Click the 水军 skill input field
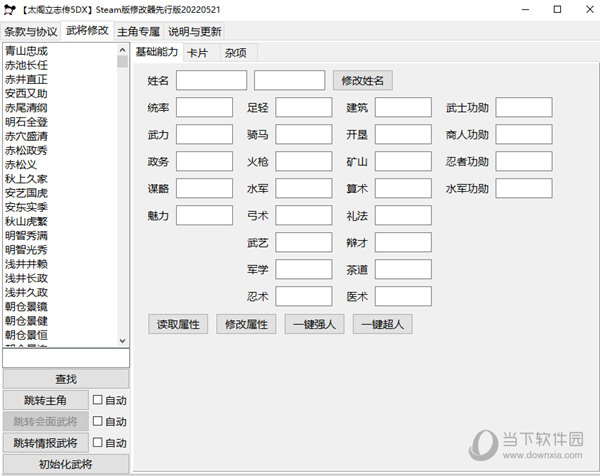Screen dimensions: 600x476 304,188
